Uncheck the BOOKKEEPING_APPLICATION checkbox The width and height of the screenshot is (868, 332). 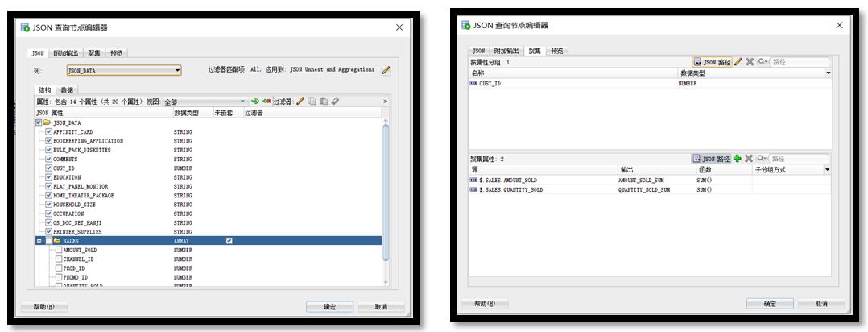click(x=48, y=141)
